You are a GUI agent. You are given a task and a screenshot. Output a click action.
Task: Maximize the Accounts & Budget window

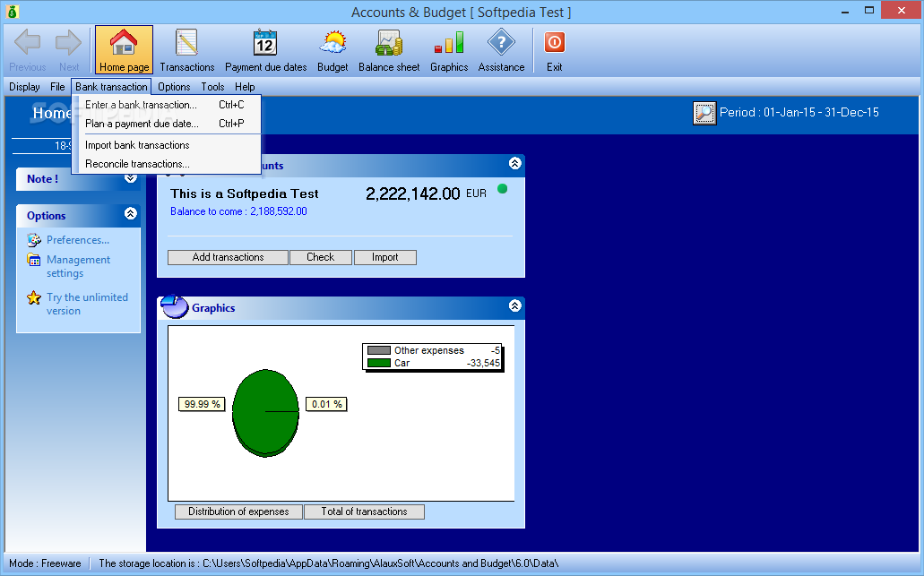pos(869,11)
